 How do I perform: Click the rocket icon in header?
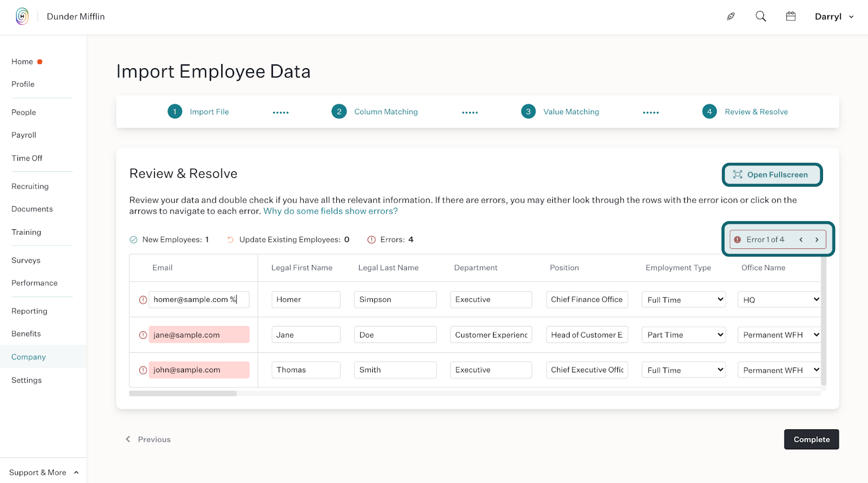tap(731, 16)
